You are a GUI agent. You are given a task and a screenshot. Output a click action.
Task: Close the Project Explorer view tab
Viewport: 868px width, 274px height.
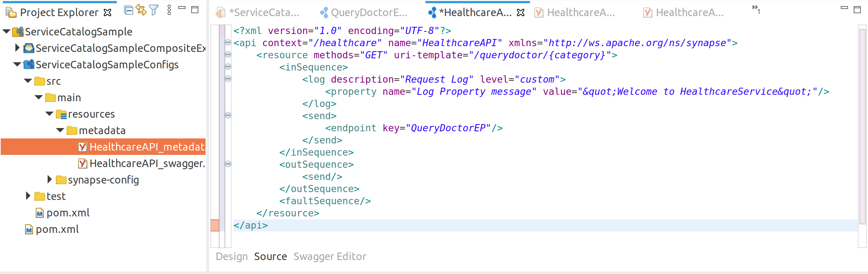coord(107,13)
